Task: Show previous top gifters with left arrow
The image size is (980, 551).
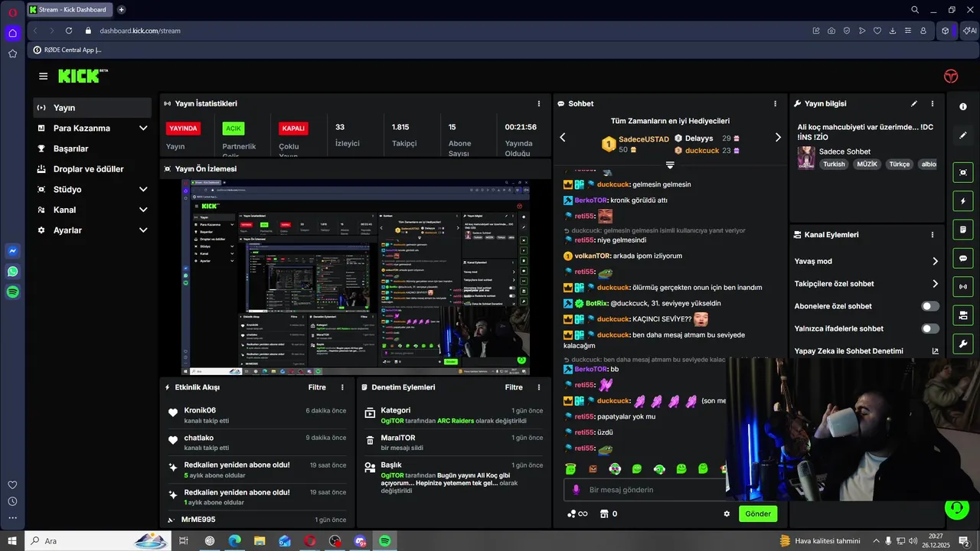Action: tap(563, 137)
